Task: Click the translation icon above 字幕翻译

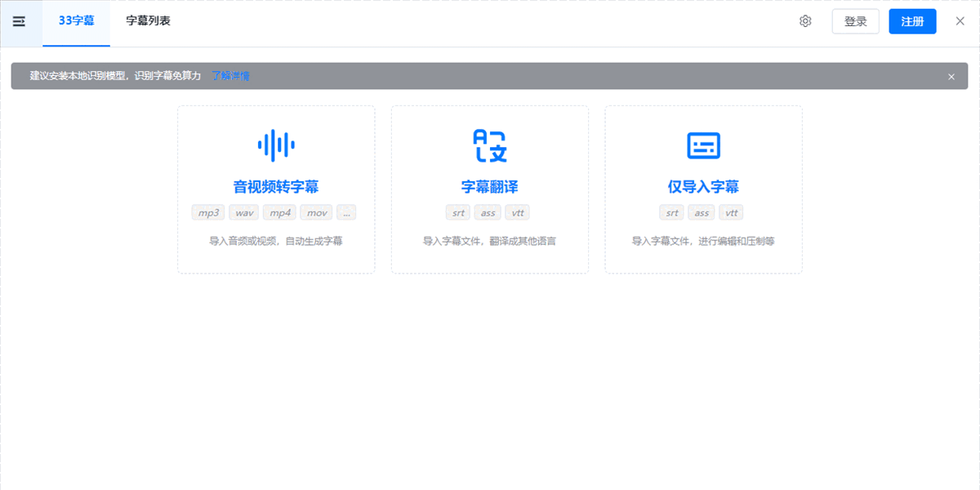Action: 489,145
